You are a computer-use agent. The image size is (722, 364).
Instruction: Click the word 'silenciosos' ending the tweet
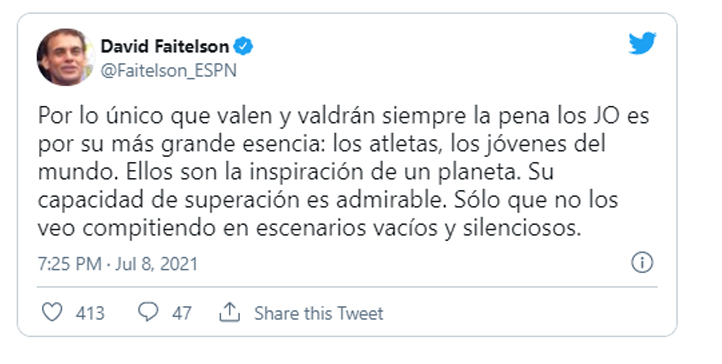tap(522, 228)
